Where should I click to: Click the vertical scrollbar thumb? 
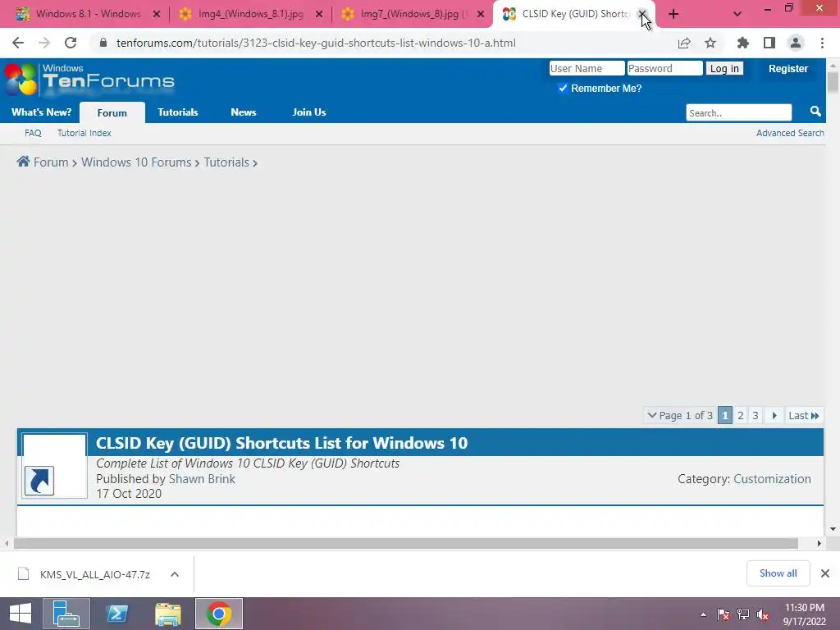(x=833, y=82)
